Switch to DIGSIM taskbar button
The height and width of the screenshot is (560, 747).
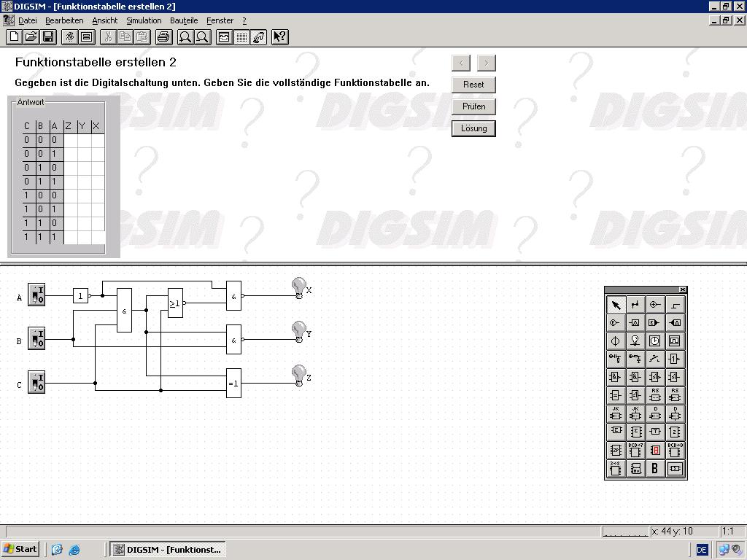click(168, 549)
